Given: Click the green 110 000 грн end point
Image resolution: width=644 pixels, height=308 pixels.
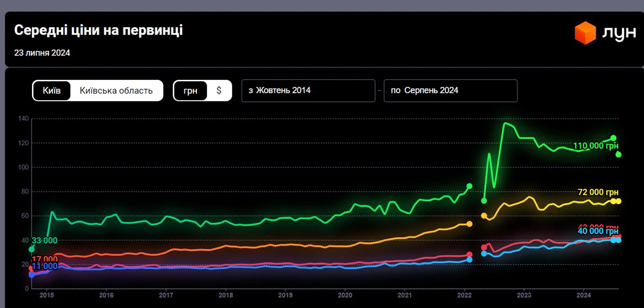Looking at the screenshot, I should tap(618, 154).
